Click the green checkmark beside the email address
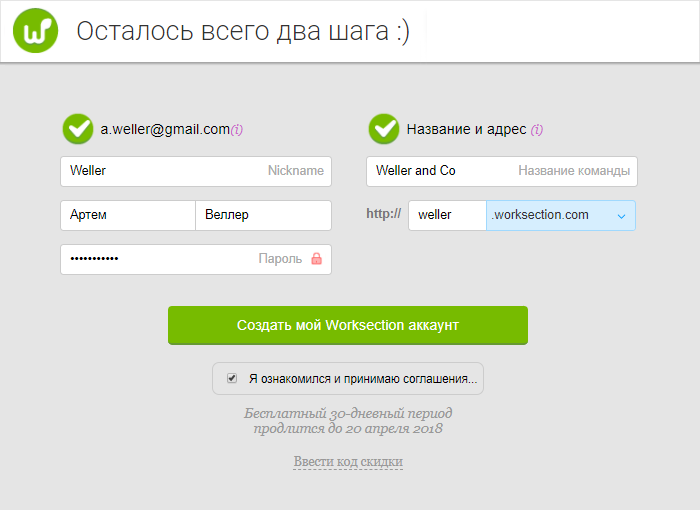 coord(78,129)
